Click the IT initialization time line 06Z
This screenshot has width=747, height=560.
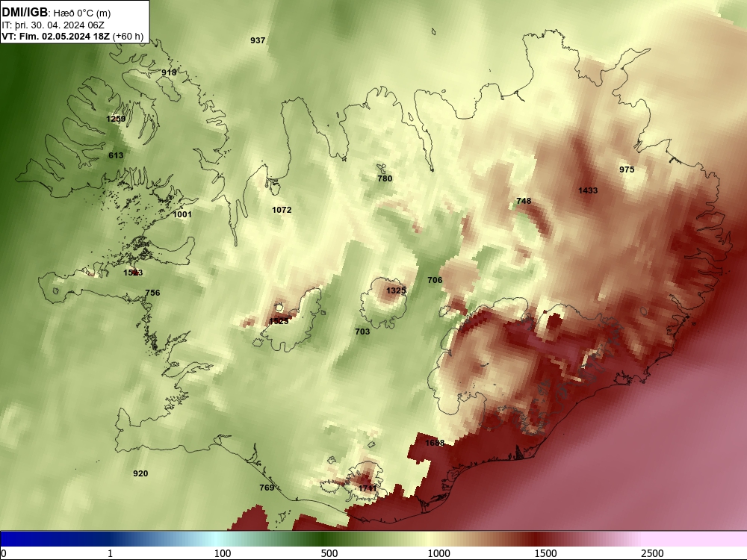(53, 25)
